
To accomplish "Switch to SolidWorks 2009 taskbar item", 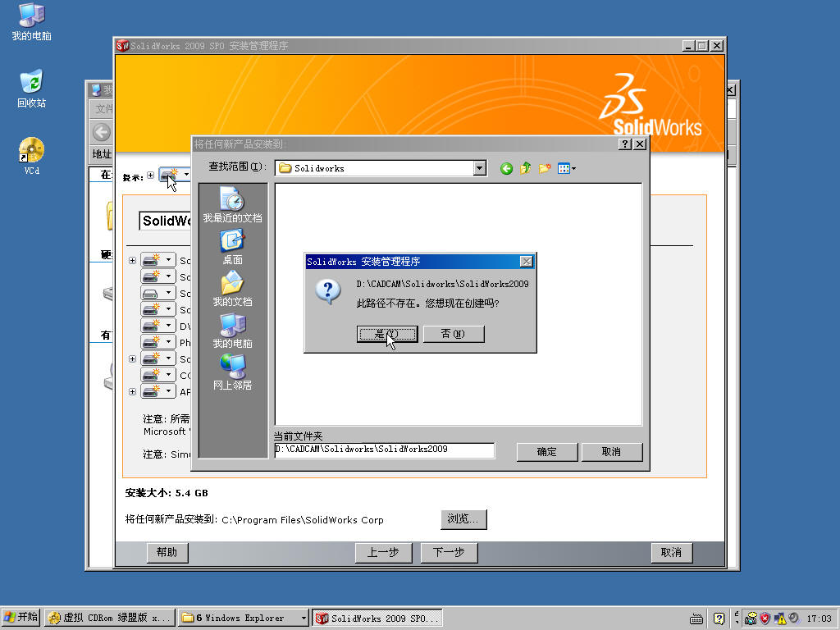I will [x=377, y=619].
